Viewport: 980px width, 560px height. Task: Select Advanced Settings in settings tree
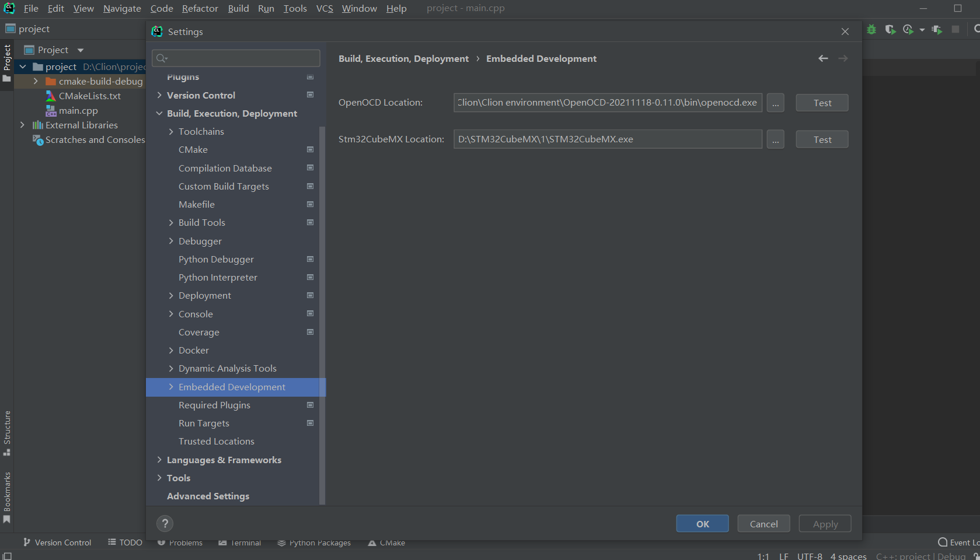208,496
